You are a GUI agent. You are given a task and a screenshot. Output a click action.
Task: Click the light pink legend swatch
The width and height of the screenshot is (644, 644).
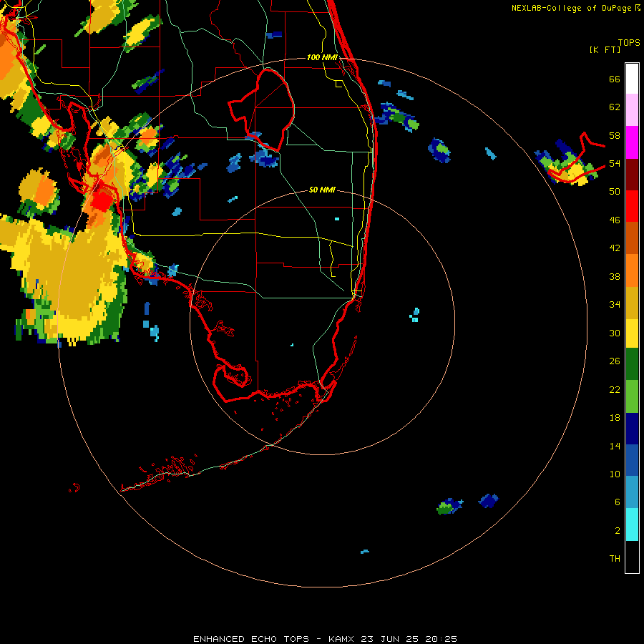(632, 109)
